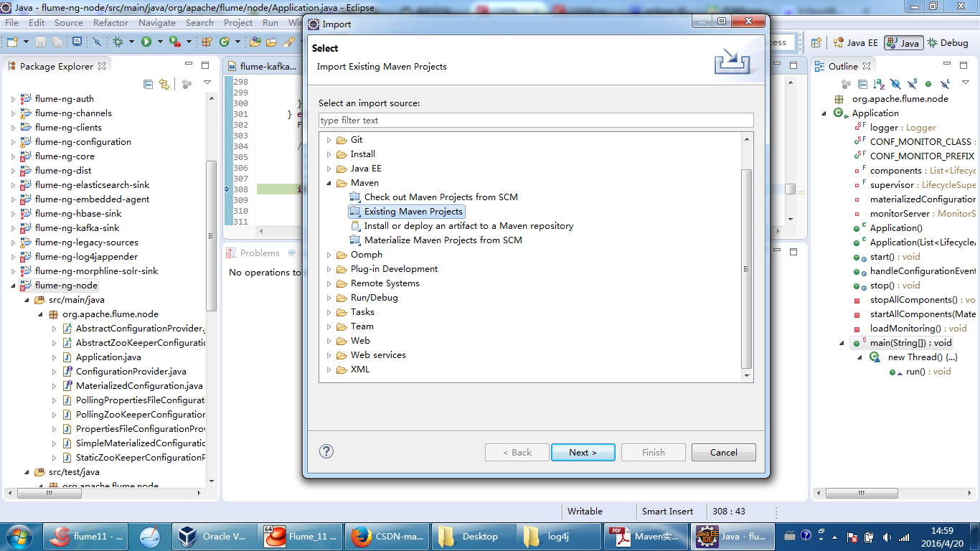Select the Tasks import category
Viewport: 980px width, 551px height.
(x=362, y=312)
